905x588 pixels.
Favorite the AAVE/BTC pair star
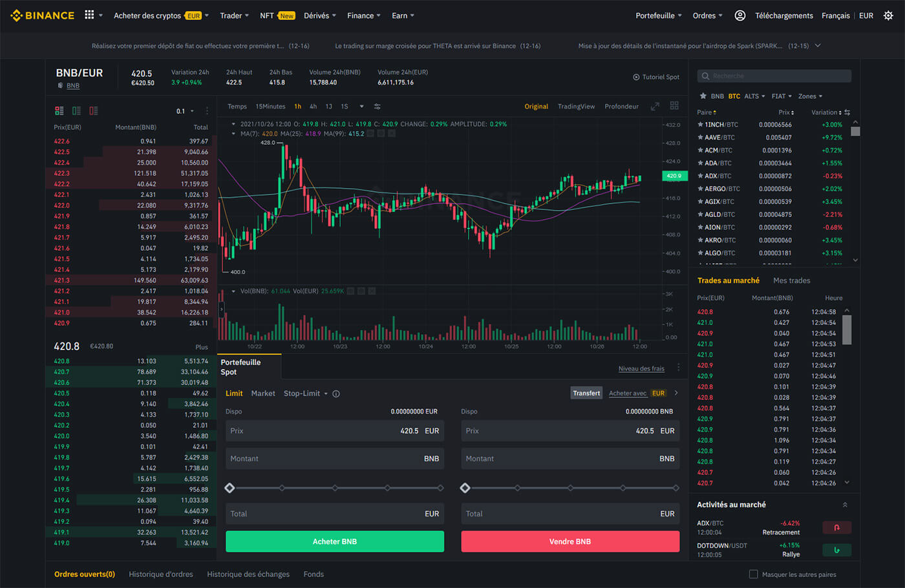pyautogui.click(x=700, y=137)
